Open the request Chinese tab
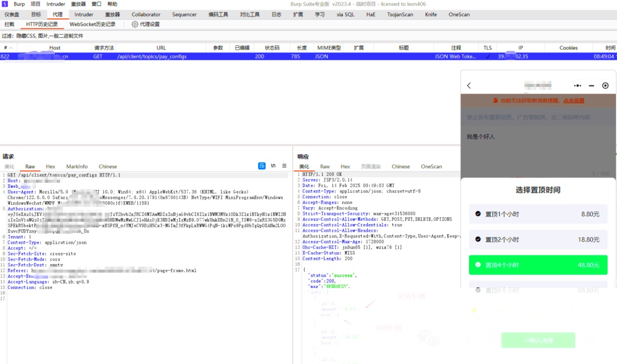This screenshot has width=617, height=364. [107, 167]
